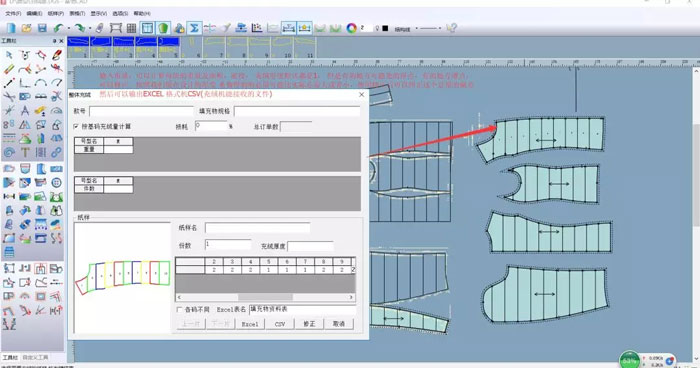700x368 pixels.
Task: Enable the 各码不同 checkbox
Action: pos(179,309)
